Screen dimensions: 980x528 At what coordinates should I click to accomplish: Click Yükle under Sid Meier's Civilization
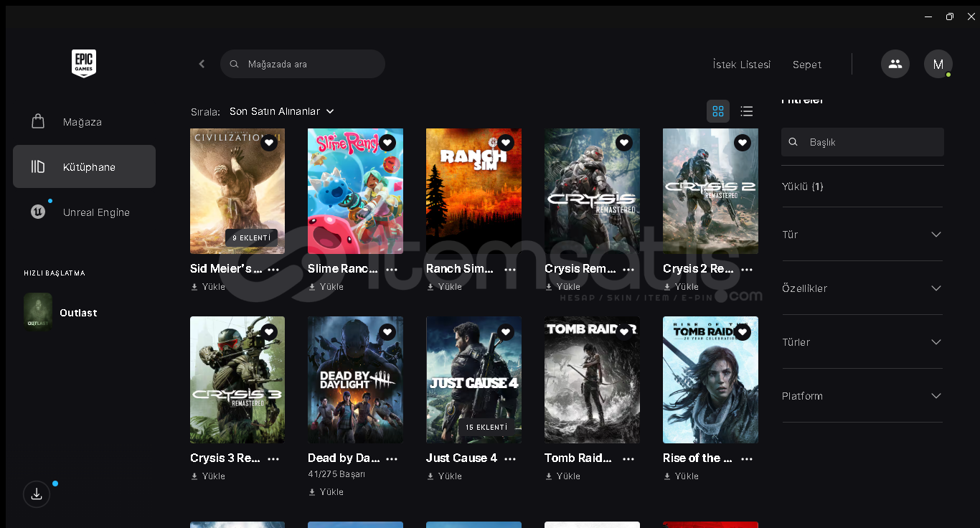point(208,287)
